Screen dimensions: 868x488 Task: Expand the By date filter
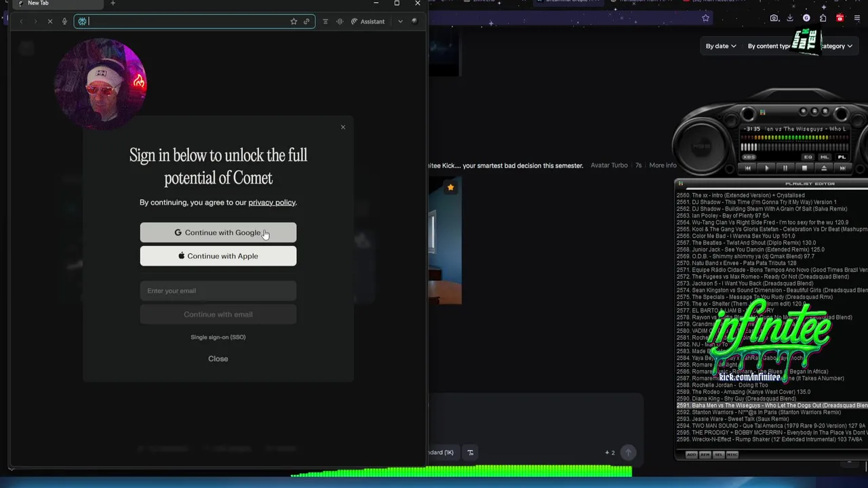coord(721,46)
